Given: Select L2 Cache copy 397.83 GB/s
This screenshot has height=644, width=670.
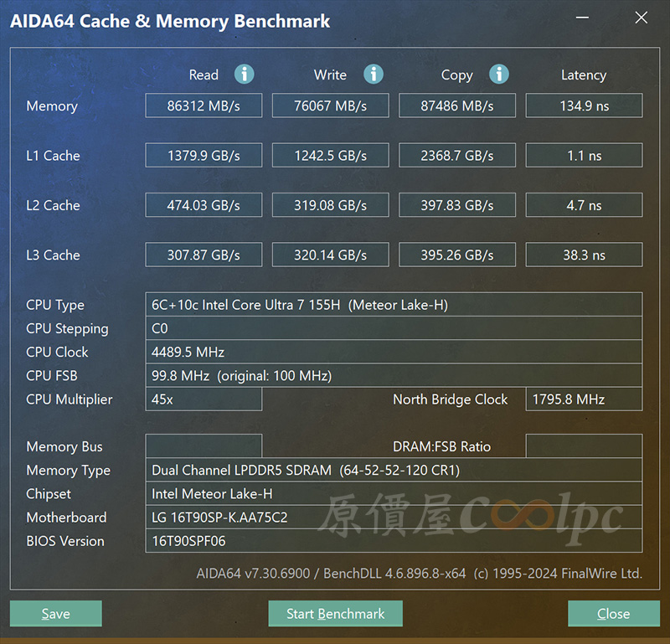Looking at the screenshot, I should (x=457, y=205).
